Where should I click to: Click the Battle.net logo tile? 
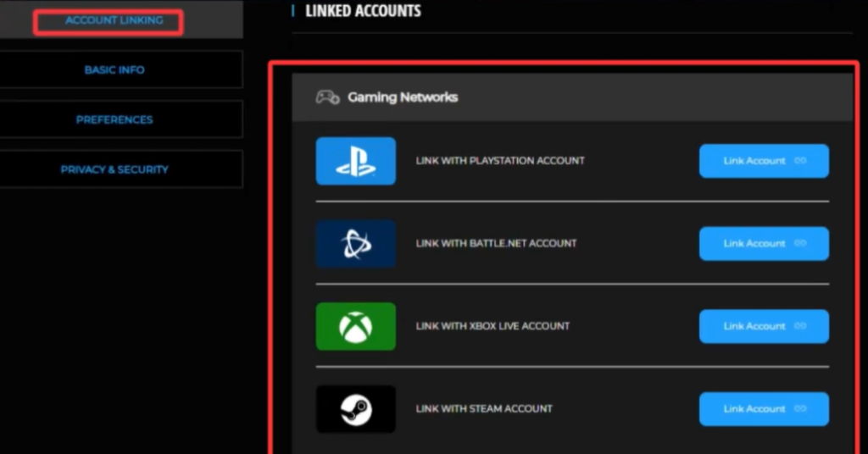pyautogui.click(x=355, y=244)
